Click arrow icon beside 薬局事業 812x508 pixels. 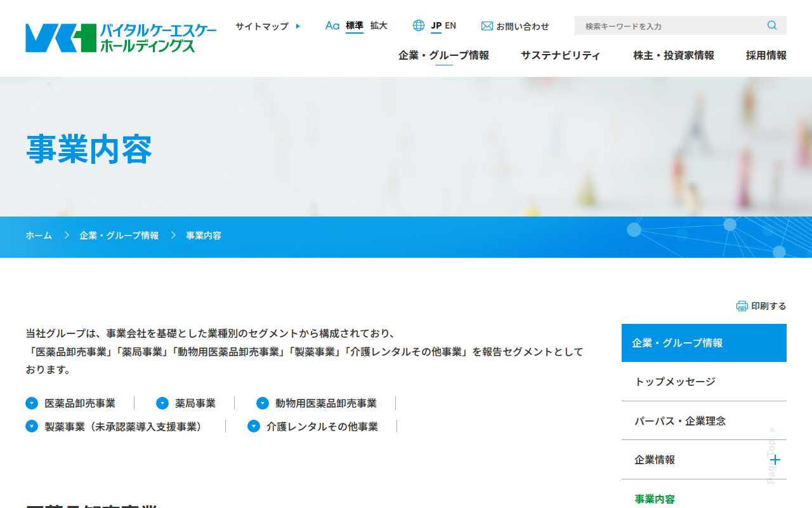pyautogui.click(x=162, y=403)
